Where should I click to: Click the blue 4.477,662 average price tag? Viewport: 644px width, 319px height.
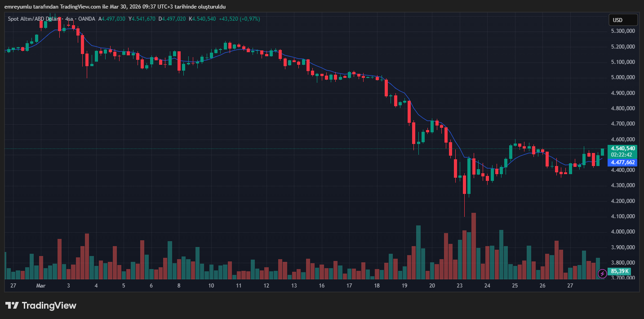622,162
